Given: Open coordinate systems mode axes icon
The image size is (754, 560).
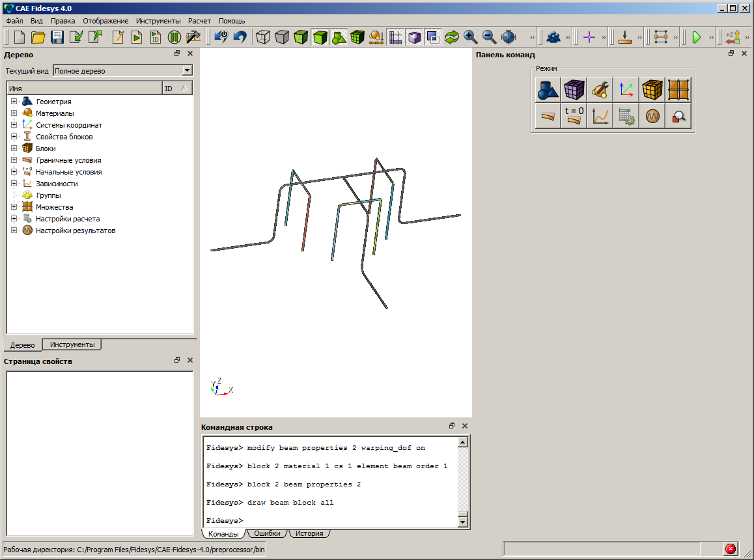Looking at the screenshot, I should (626, 89).
